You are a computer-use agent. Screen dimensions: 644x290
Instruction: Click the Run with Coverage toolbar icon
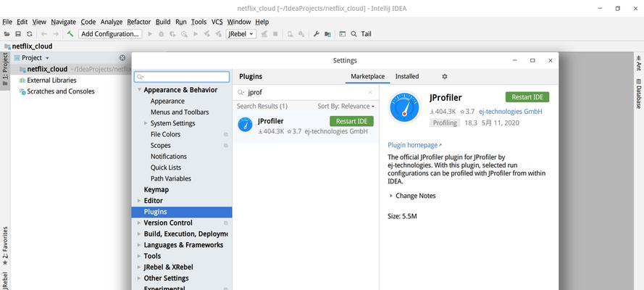coord(172,34)
